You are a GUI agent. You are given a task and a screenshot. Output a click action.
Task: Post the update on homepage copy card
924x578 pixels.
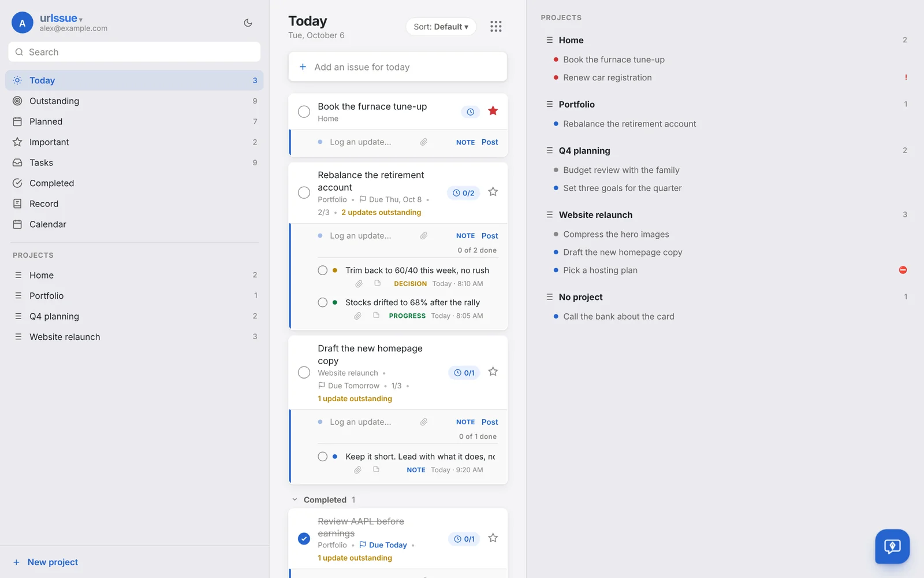(490, 422)
